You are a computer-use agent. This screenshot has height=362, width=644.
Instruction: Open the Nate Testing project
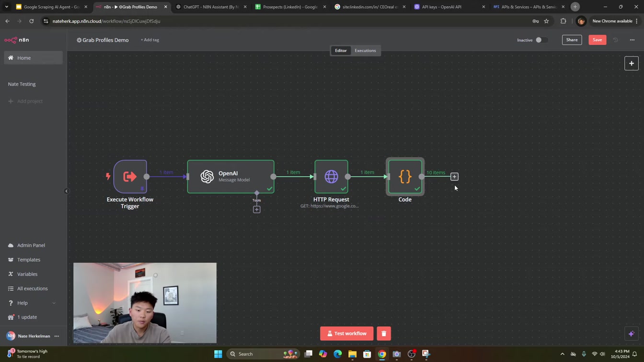click(x=22, y=84)
